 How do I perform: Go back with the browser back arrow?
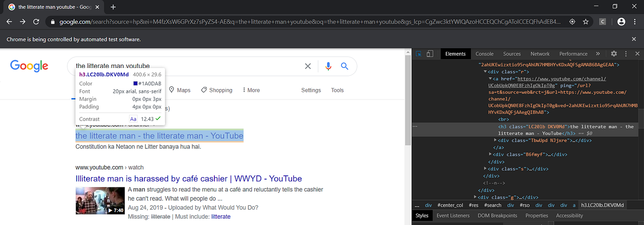(x=10, y=22)
